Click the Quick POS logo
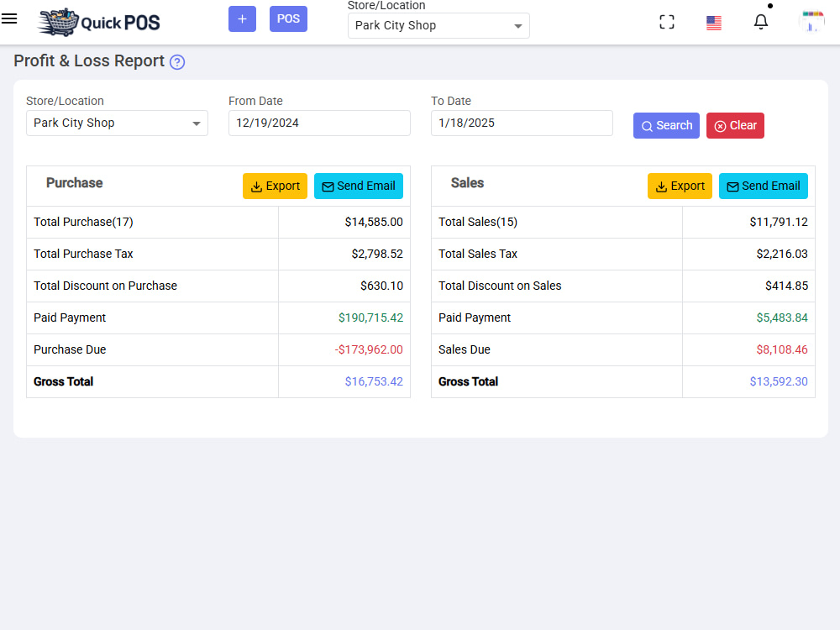This screenshot has width=840, height=630. (99, 22)
